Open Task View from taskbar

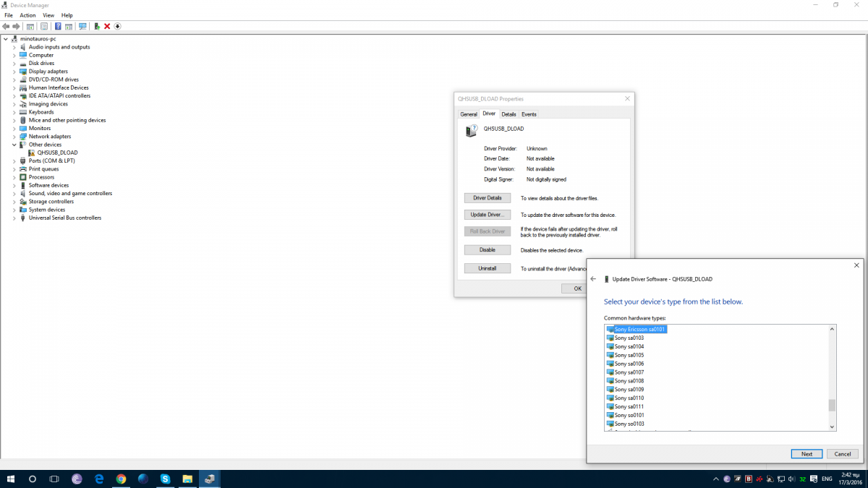click(x=54, y=479)
